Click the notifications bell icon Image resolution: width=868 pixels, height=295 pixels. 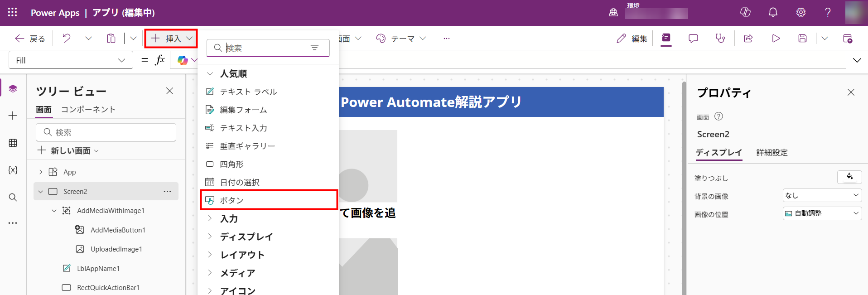(x=773, y=13)
